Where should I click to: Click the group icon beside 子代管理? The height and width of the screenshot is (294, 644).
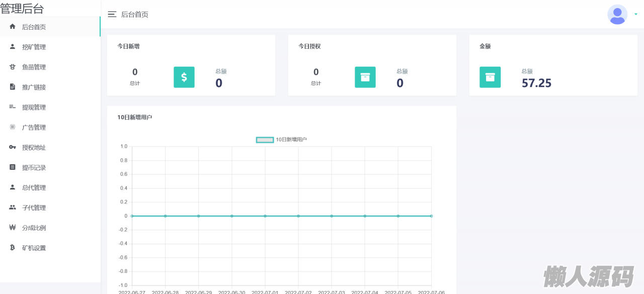(13, 208)
